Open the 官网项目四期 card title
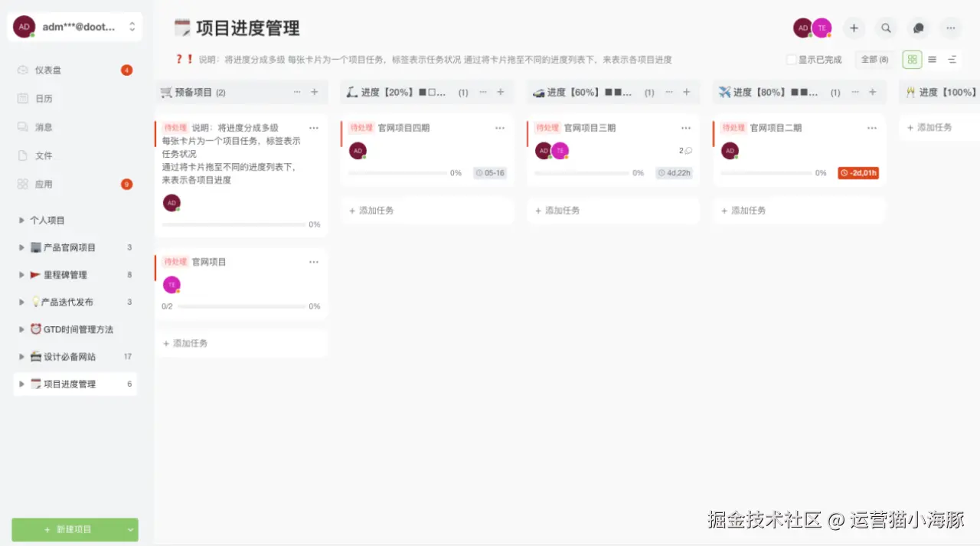 click(403, 128)
